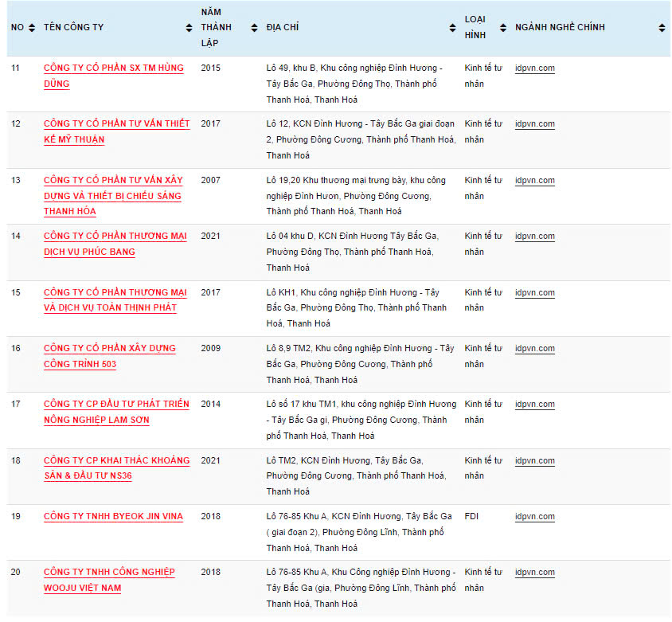Open CÔNG TY CỔ PHẦN SX TM HÙNG DŨNG link
672x622 pixels.
point(114,76)
